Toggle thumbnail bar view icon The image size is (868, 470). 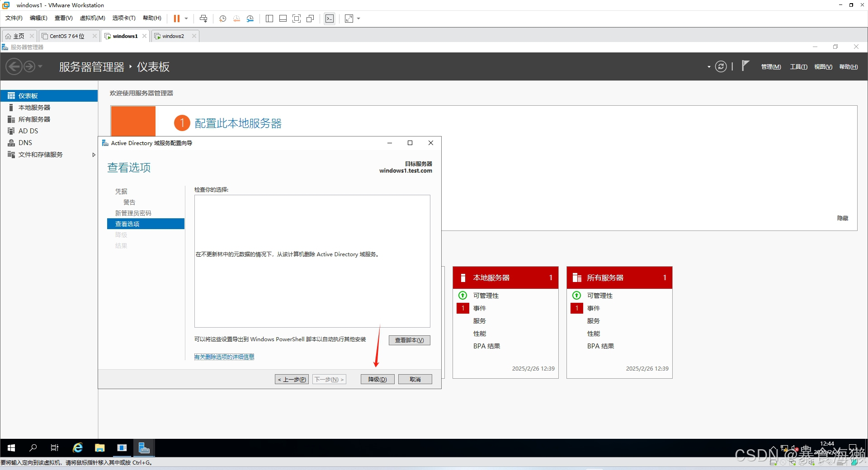pyautogui.click(x=283, y=19)
